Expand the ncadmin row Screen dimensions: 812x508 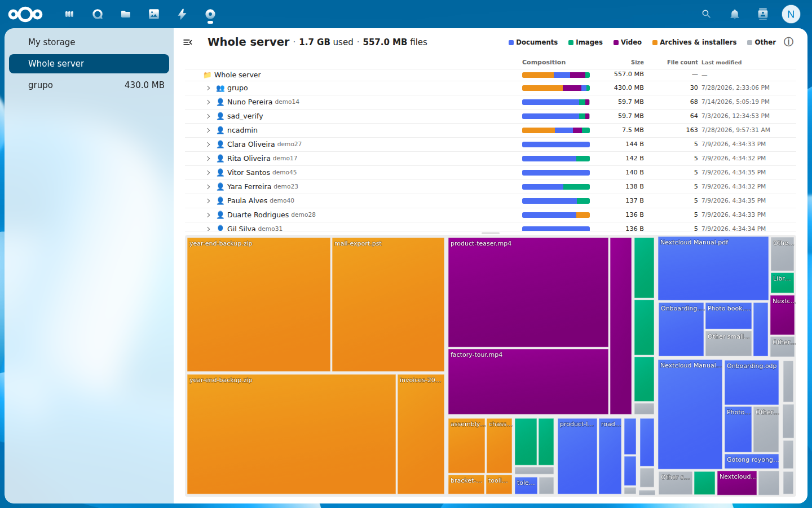(x=208, y=130)
